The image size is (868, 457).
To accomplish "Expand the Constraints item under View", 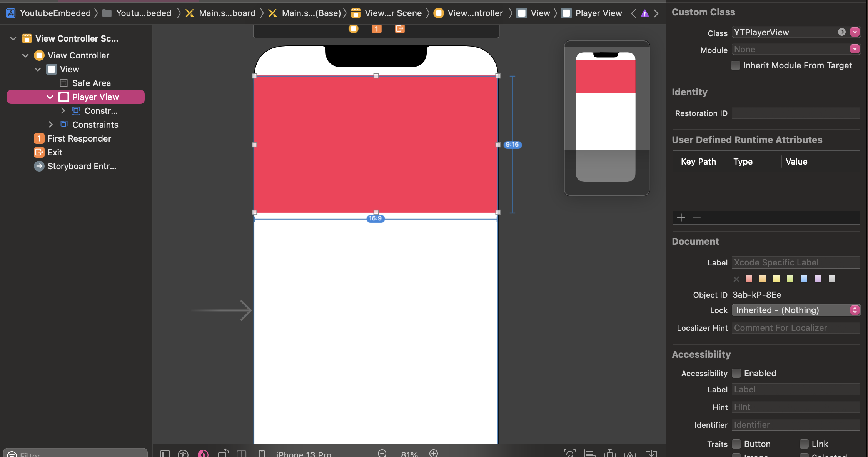I will [x=51, y=125].
